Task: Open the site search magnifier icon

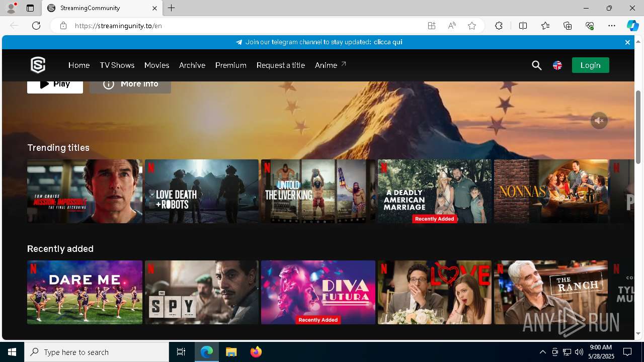Action: (537, 65)
